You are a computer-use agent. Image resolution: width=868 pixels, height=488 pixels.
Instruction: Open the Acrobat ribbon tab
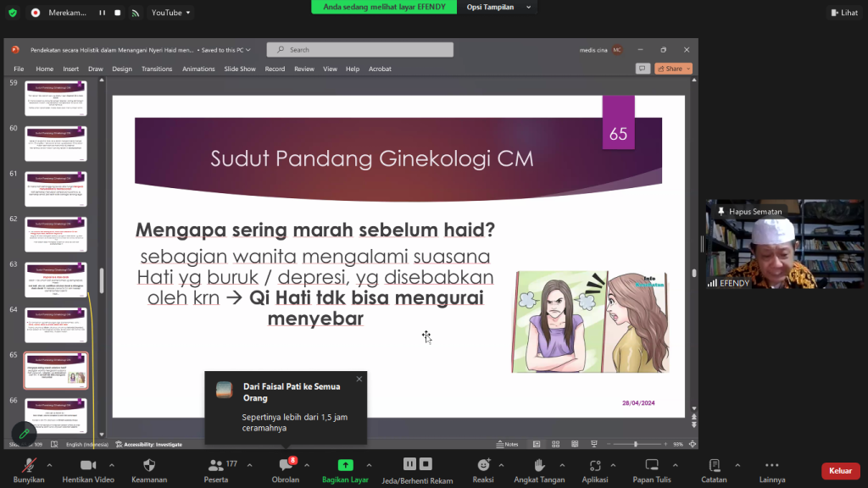click(380, 69)
